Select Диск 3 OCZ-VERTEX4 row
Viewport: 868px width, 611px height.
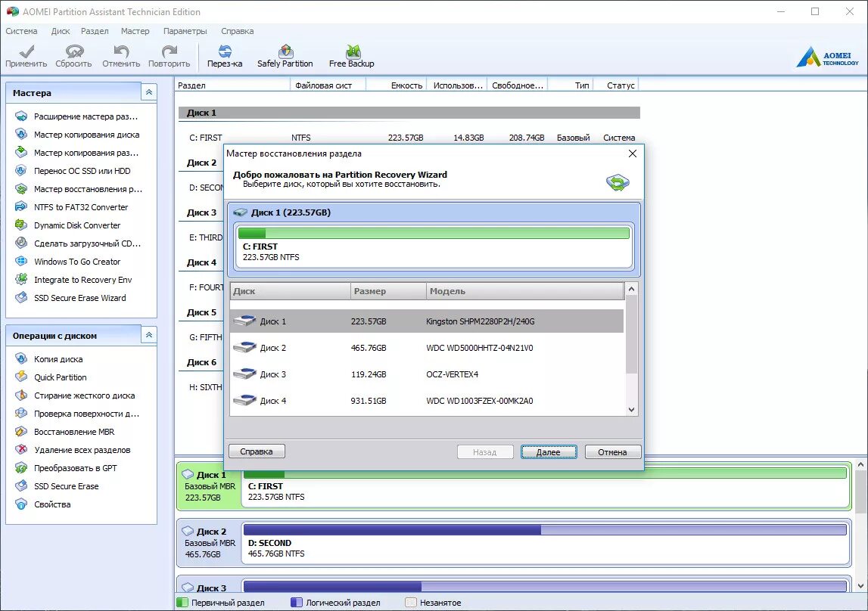click(427, 374)
